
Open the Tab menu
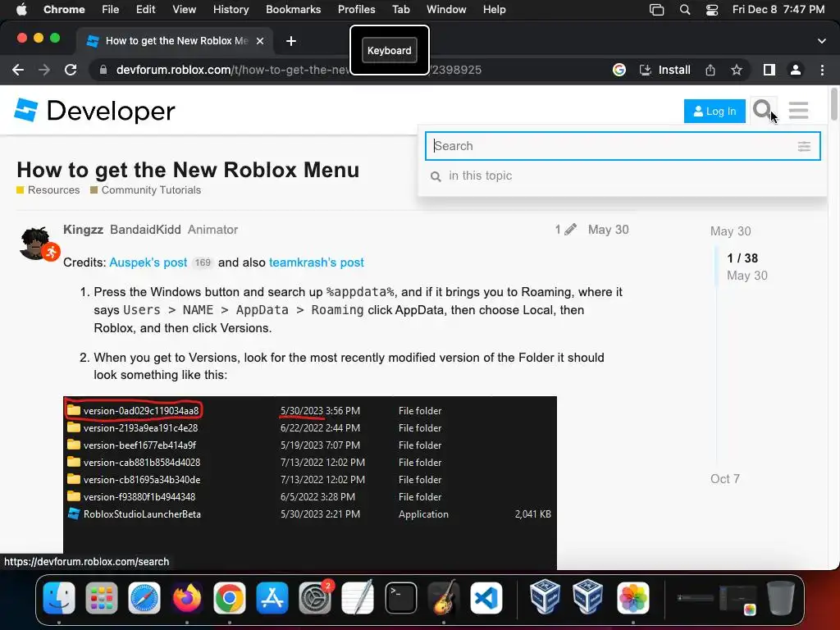400,10
